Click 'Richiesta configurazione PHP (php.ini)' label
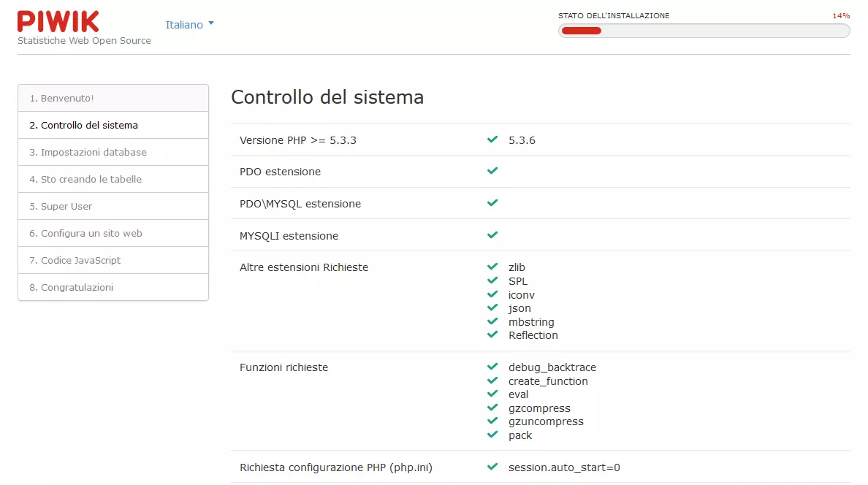The width and height of the screenshot is (868, 485). (x=336, y=468)
